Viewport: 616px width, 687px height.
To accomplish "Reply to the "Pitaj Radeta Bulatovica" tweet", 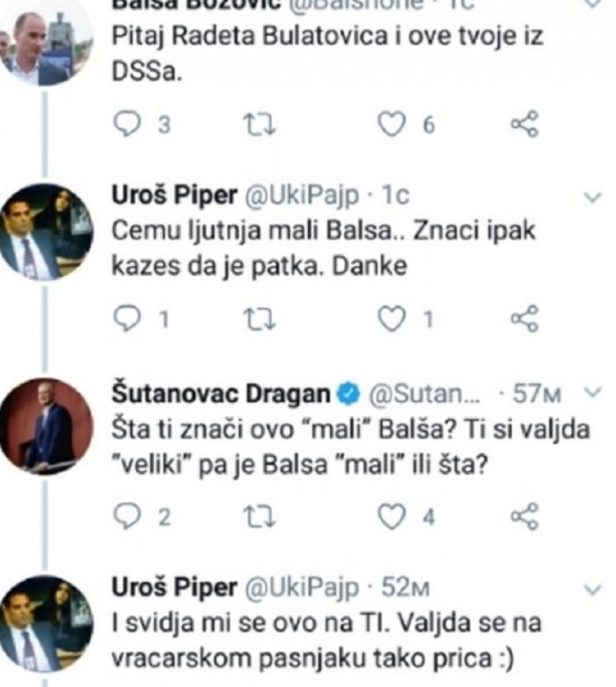I will click(x=127, y=125).
